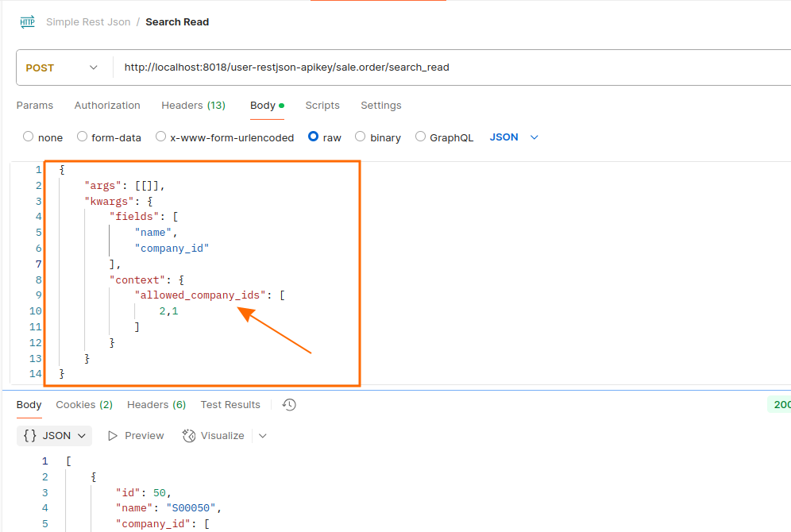Image resolution: width=791 pixels, height=532 pixels.
Task: Expand the JSON raw format dropdown
Action: (x=534, y=137)
